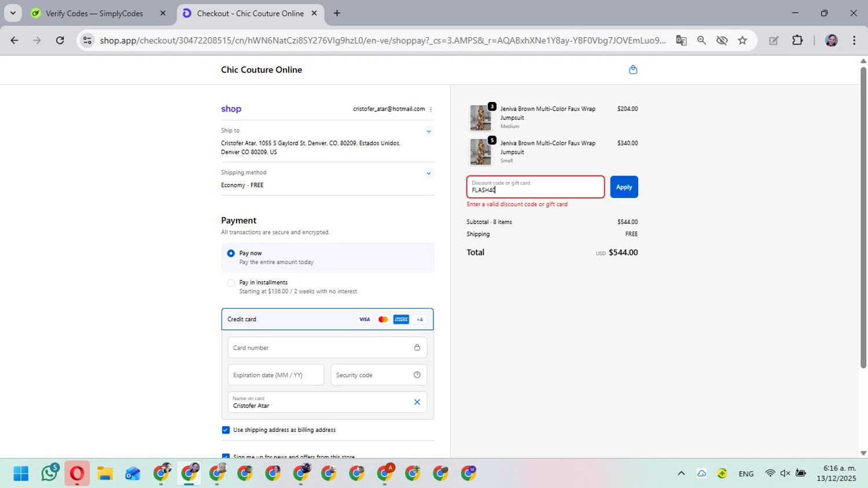Viewport: 868px width, 488px height.
Task: Click the ENG language indicator
Action: pyautogui.click(x=746, y=474)
